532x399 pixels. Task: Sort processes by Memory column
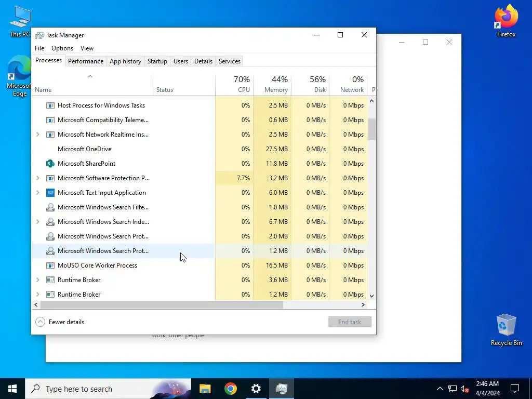(x=272, y=84)
